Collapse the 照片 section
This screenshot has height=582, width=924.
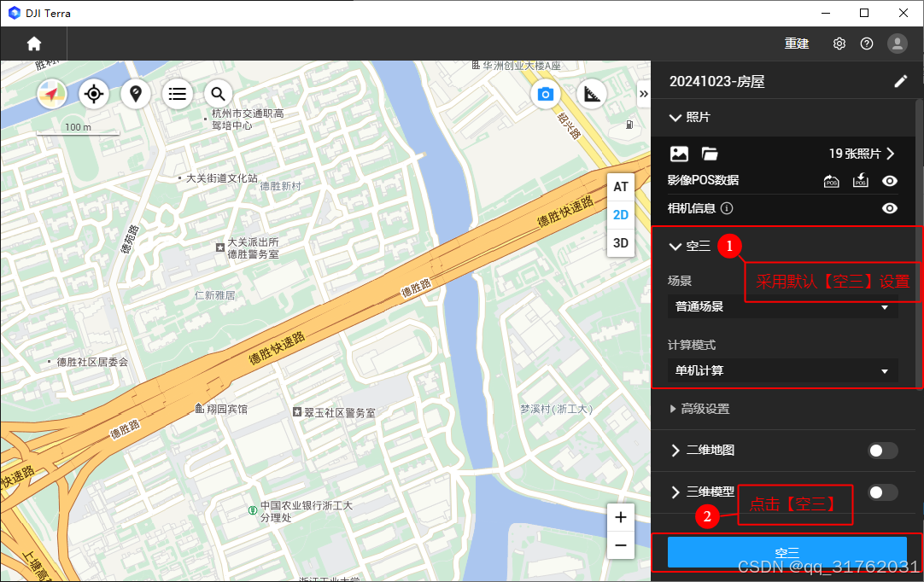point(675,117)
